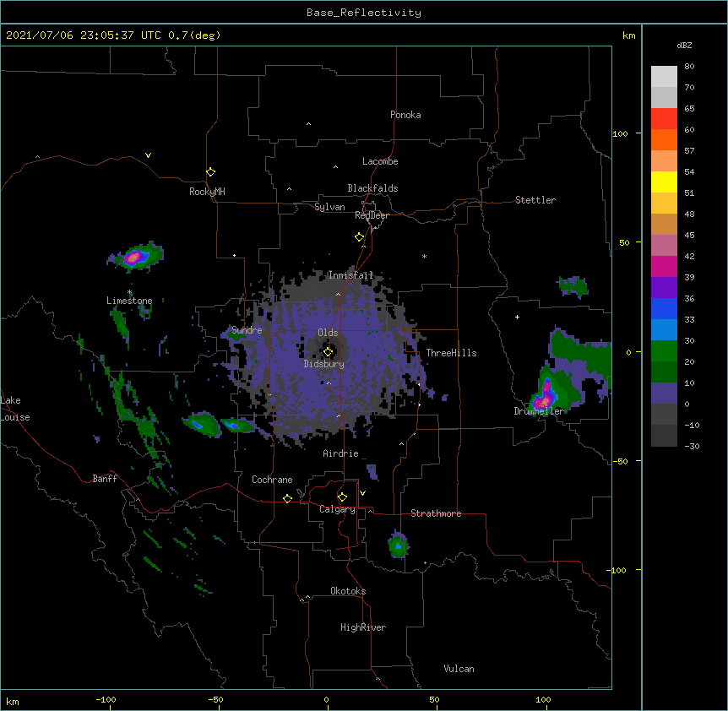Click the yellow v marker northeast of Calgary

pos(362,493)
